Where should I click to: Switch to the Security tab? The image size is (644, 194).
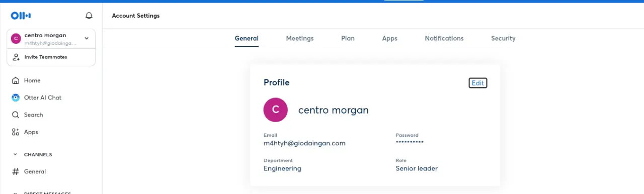503,38
